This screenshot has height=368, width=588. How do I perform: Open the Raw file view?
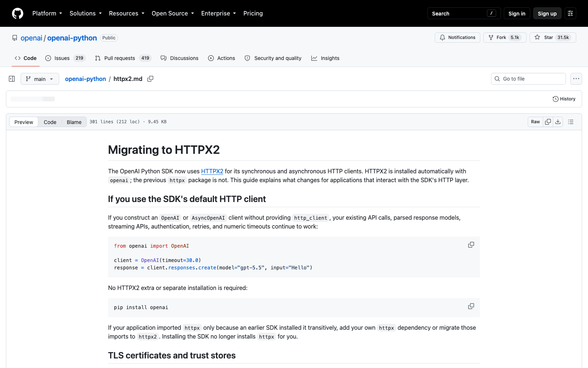click(535, 122)
